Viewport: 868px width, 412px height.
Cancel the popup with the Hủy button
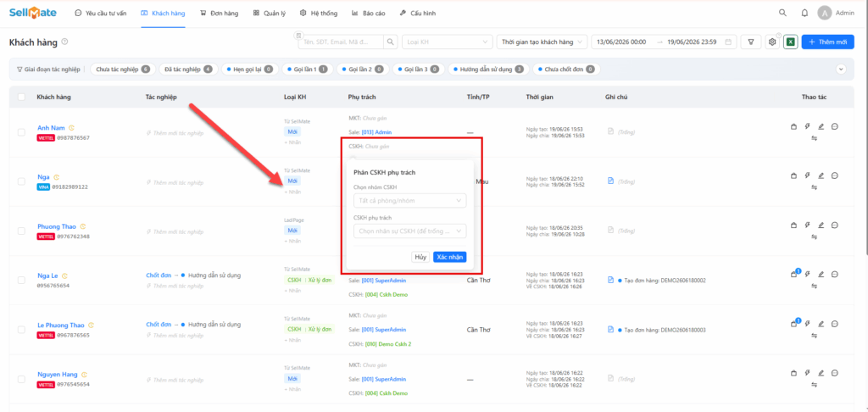(x=420, y=257)
